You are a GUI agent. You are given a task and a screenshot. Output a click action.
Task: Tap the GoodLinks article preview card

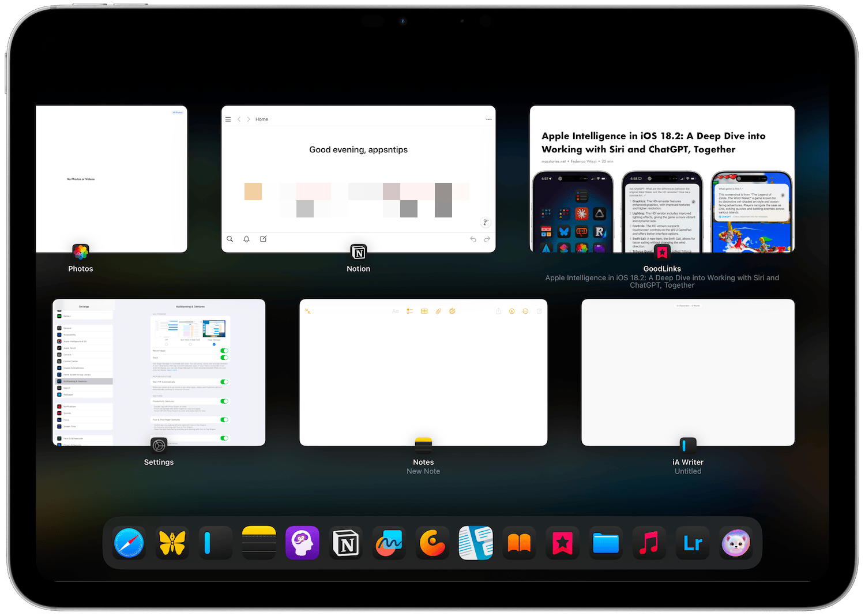coord(662,179)
